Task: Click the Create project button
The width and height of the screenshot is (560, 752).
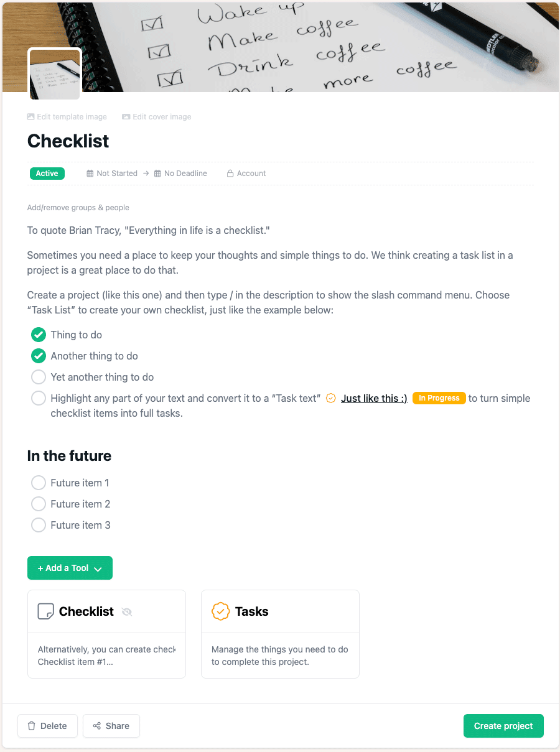Action: 503,726
